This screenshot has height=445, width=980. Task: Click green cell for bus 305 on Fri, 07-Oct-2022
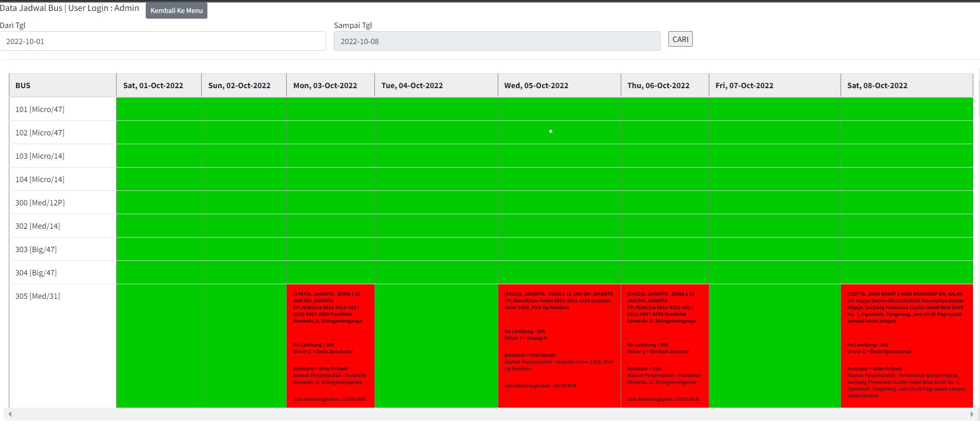(774, 346)
